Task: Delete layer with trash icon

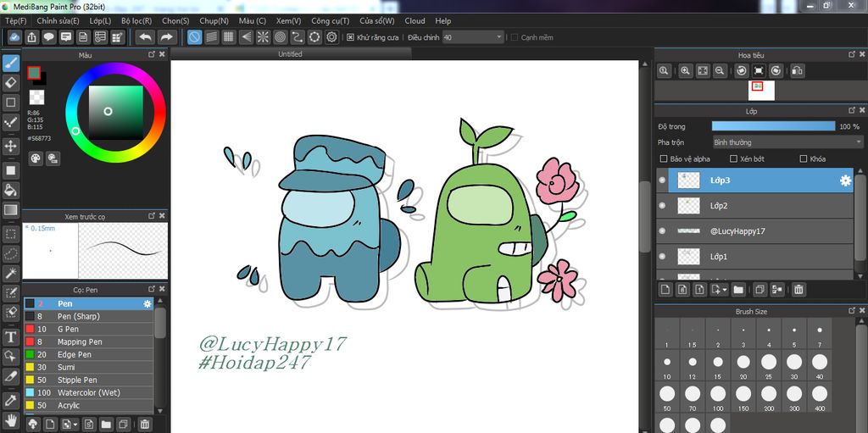Action: [x=798, y=289]
